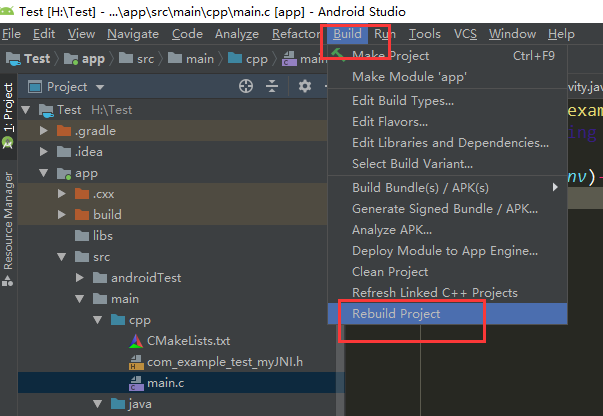Click the Android Studio title icon
Viewport: 603px width, 416px height.
pyautogui.click(x=7, y=11)
